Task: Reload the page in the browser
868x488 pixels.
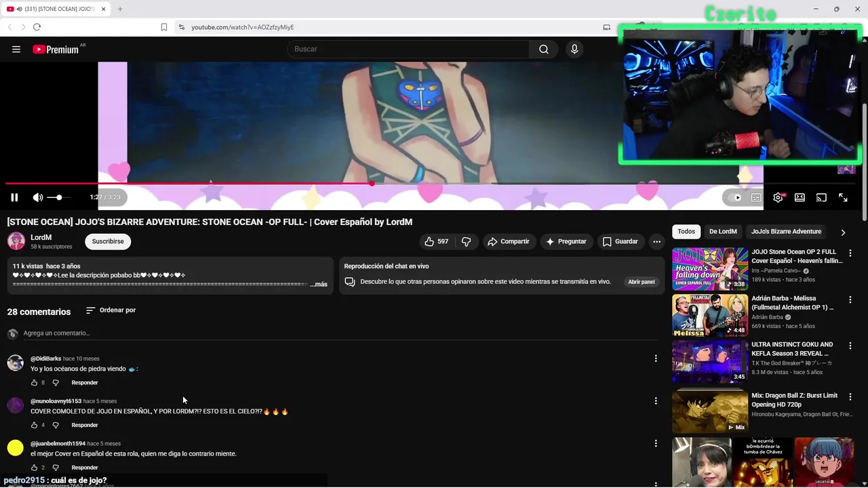Action: tap(37, 27)
